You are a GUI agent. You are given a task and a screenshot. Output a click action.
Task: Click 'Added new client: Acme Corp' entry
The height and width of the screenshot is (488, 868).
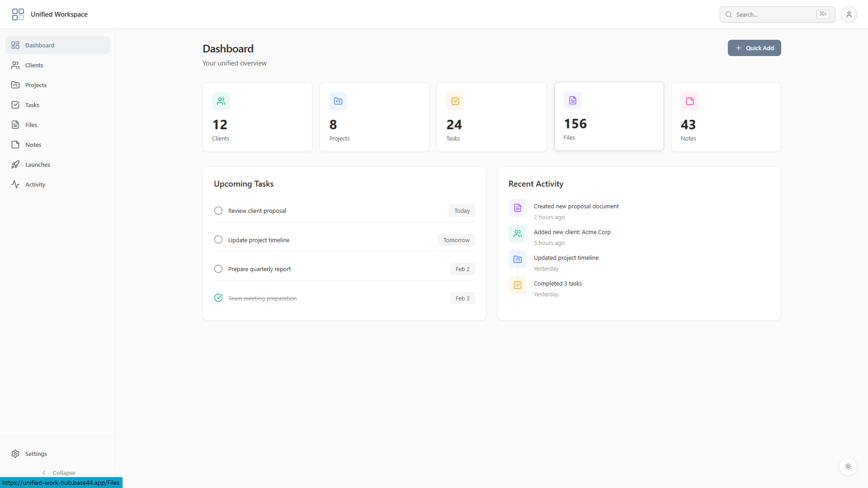coord(572,232)
